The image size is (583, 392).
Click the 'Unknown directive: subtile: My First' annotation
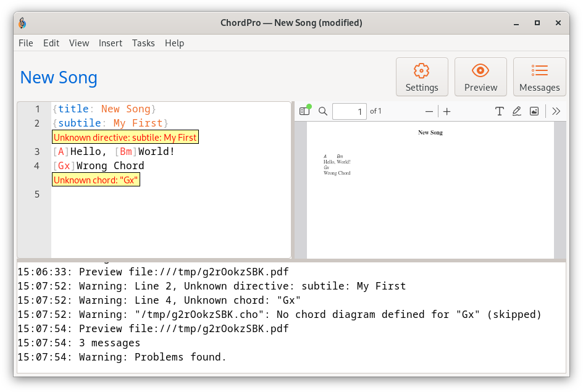point(125,137)
